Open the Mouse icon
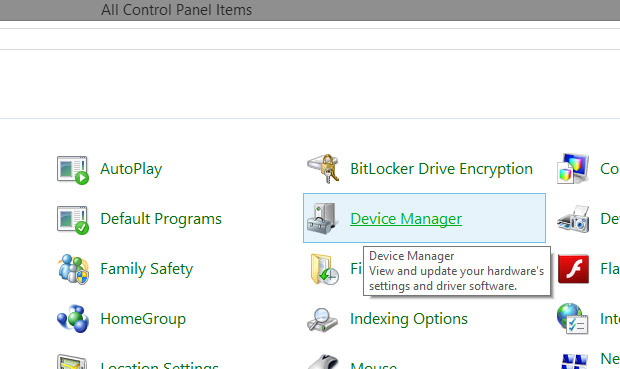Viewport: 620px width, 369px height. point(323,362)
